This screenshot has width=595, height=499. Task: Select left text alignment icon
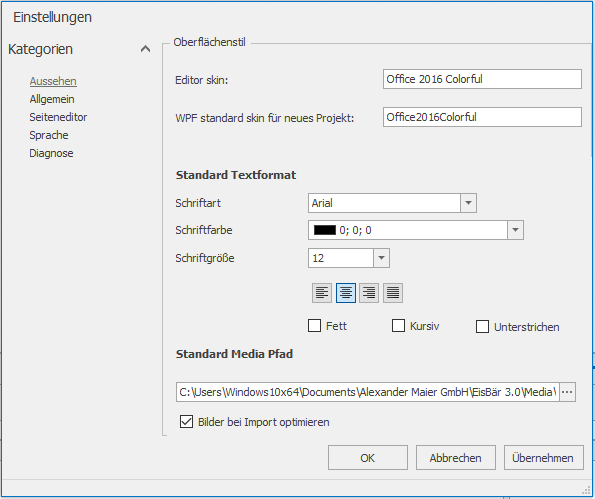coord(322,293)
